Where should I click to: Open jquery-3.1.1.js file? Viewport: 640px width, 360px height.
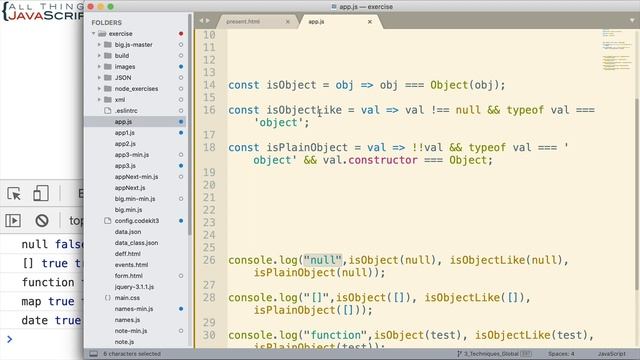[134, 287]
